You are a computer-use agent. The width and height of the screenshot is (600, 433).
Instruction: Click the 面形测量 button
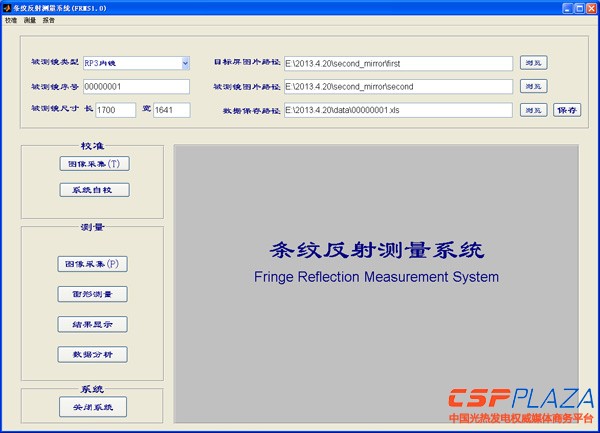(x=92, y=294)
